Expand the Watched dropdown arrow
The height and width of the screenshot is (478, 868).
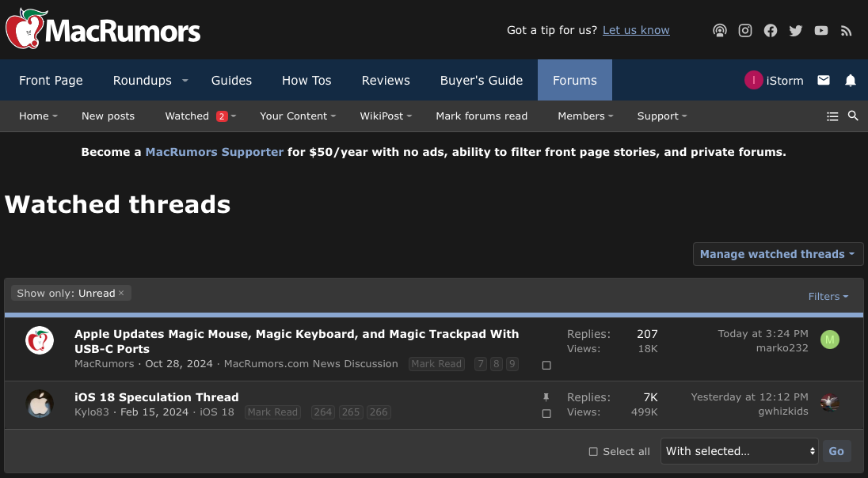point(234,116)
